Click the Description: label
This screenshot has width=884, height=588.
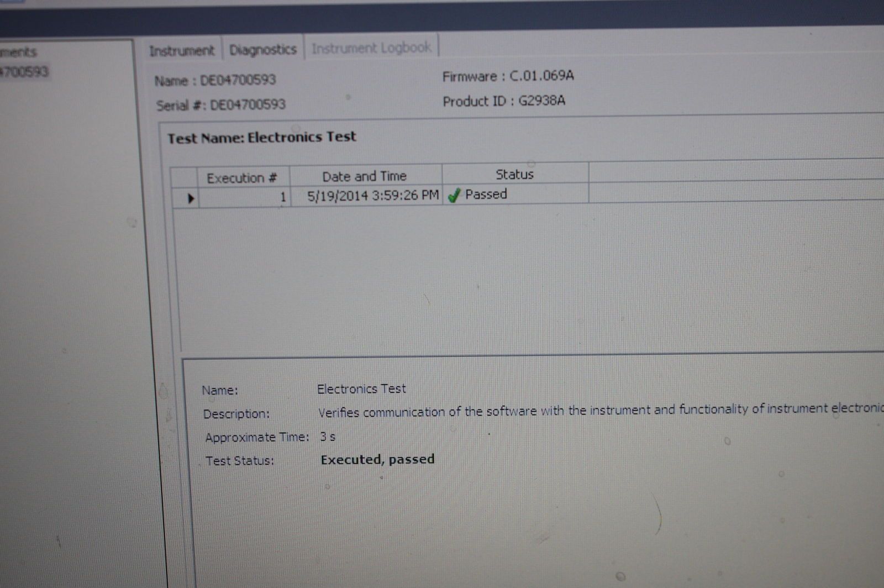(x=236, y=413)
